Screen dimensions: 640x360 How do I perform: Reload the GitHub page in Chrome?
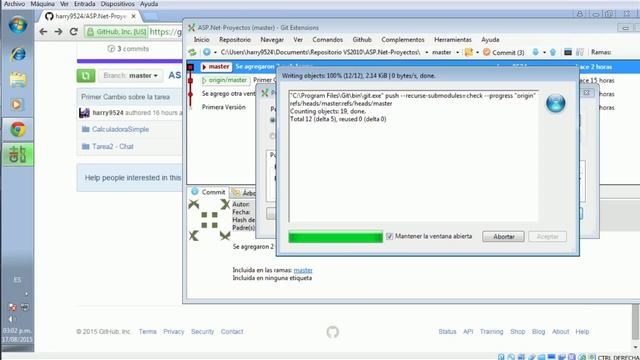73,31
